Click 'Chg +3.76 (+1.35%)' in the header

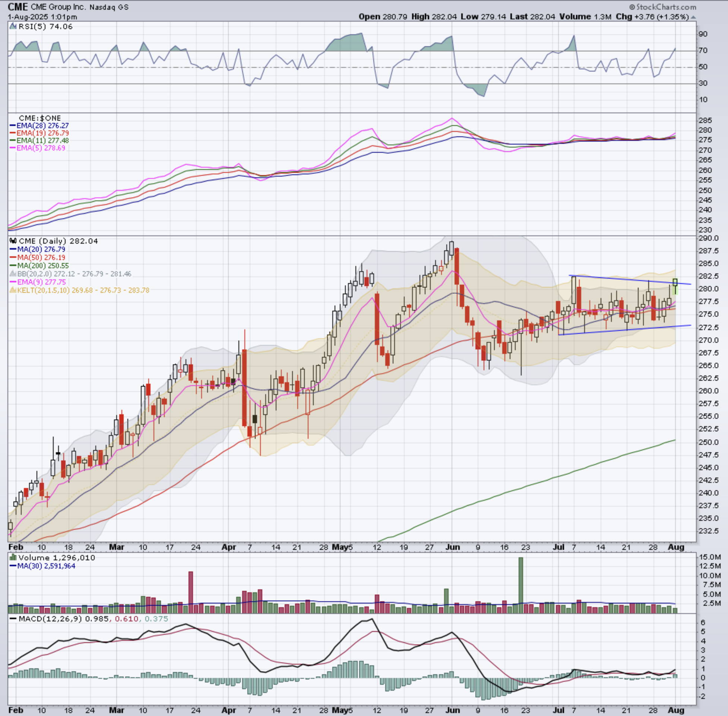tap(652, 17)
